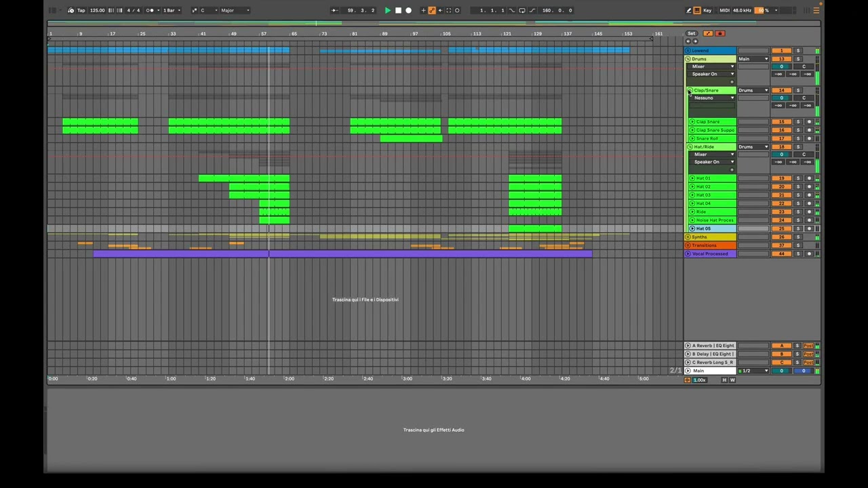The image size is (868, 488).
Task: Click the H track height button
Action: (724, 380)
